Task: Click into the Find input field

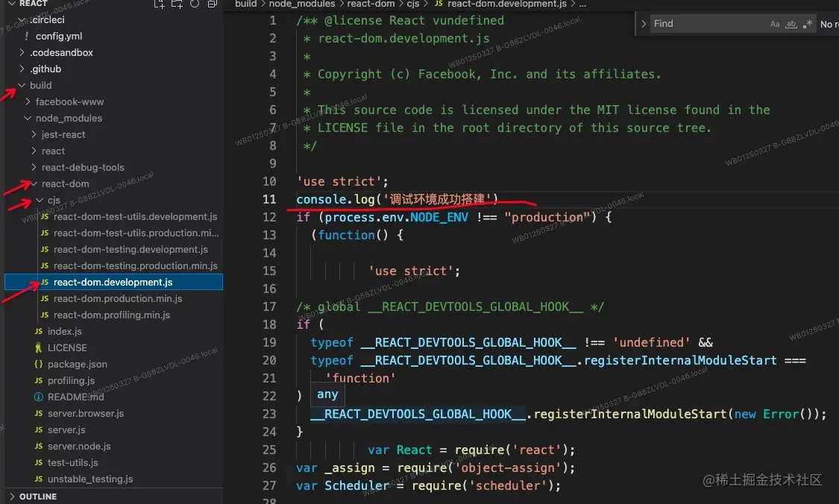Action: [x=709, y=24]
